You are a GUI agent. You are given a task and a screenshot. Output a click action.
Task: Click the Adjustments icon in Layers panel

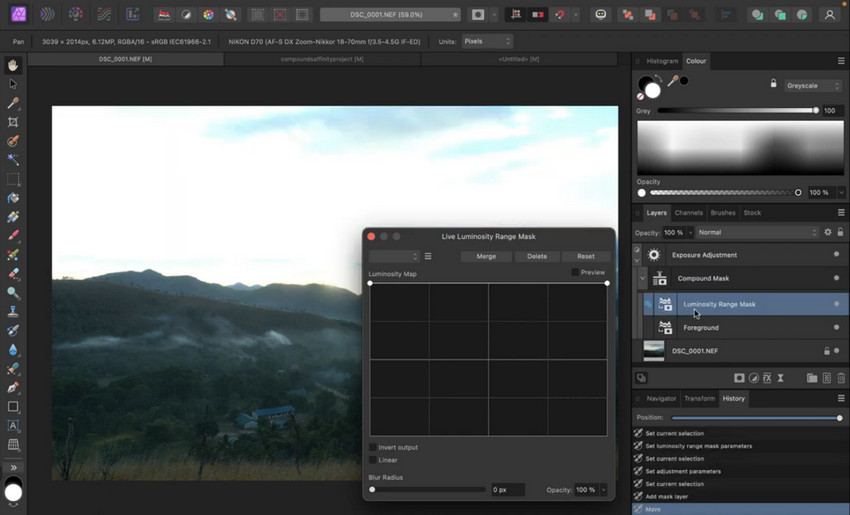[754, 378]
